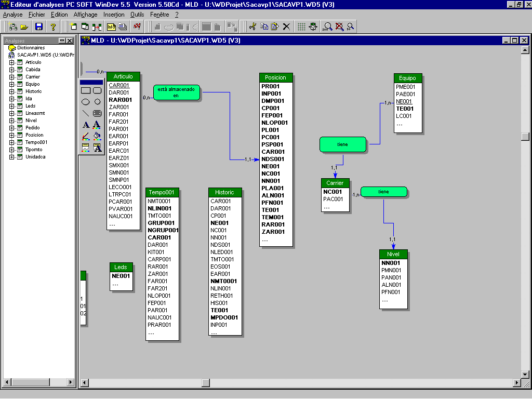The image size is (532, 399).
Task: Click the zoom 50 magnifier icon
Action: (351, 26)
